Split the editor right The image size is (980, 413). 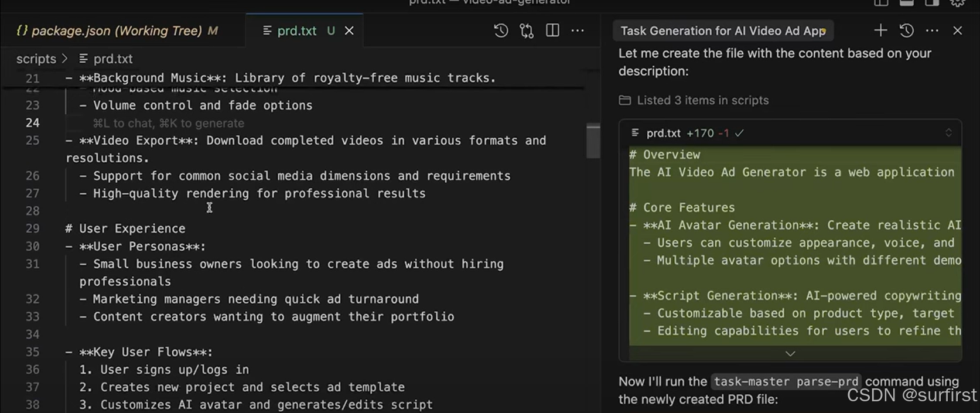point(552,30)
